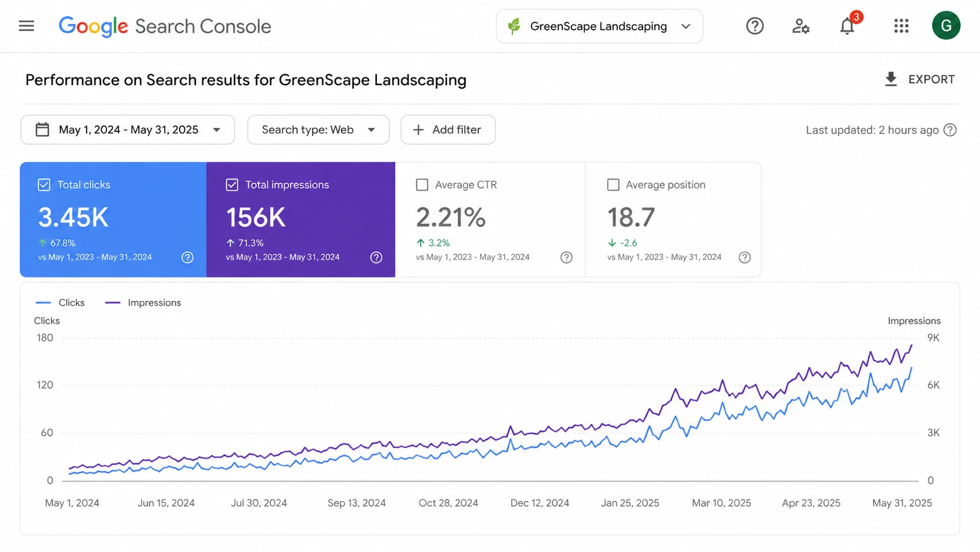The height and width of the screenshot is (552, 980).
Task: Open users and permissions settings icon
Action: point(801,26)
